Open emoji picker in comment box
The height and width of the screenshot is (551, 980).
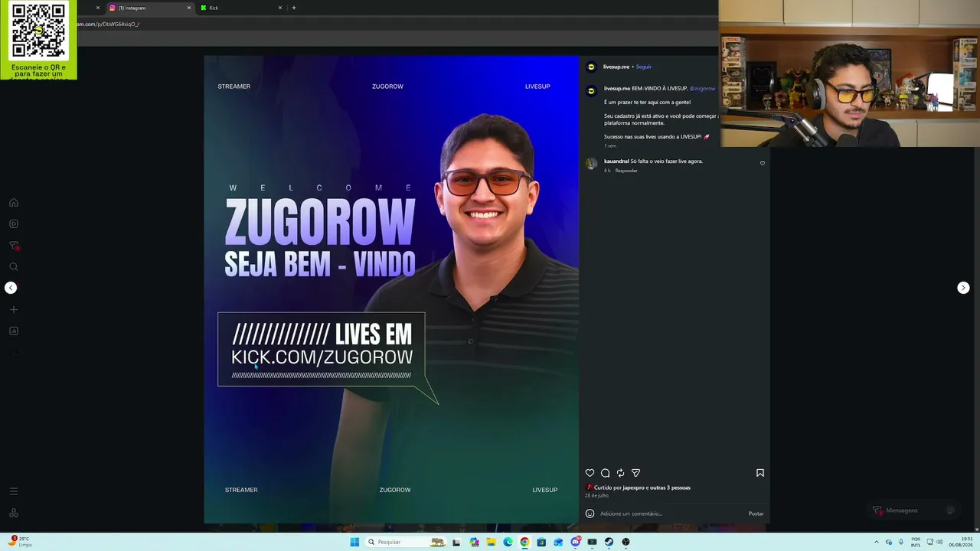pos(590,514)
